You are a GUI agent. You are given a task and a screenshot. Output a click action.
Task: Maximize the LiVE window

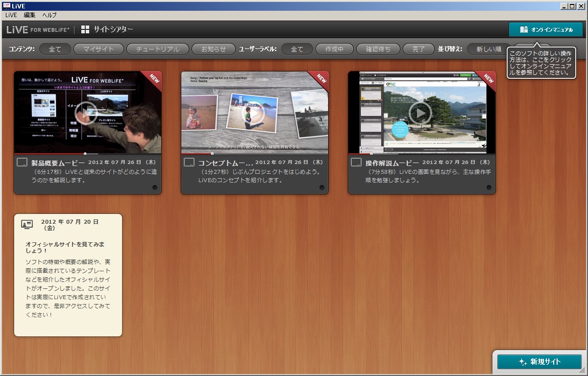(572, 6)
